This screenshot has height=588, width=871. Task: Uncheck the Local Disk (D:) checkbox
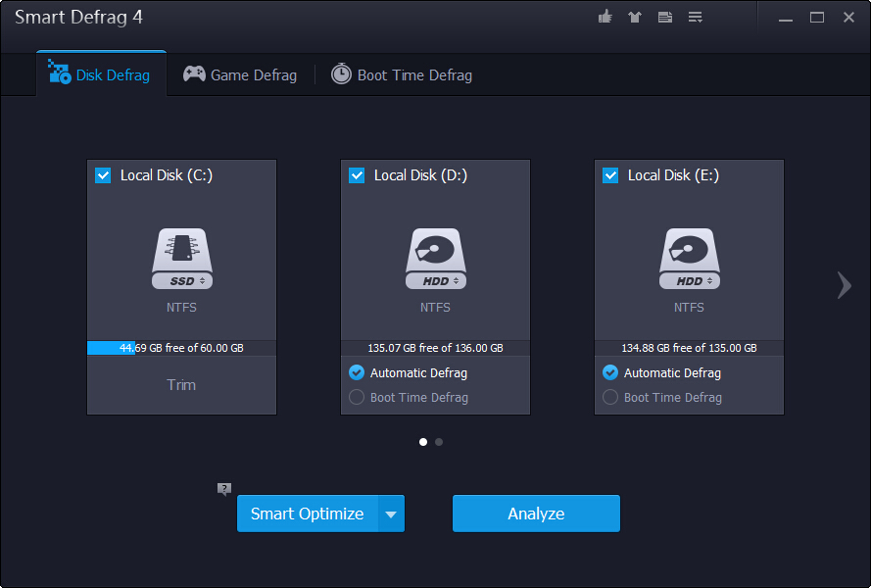[357, 175]
